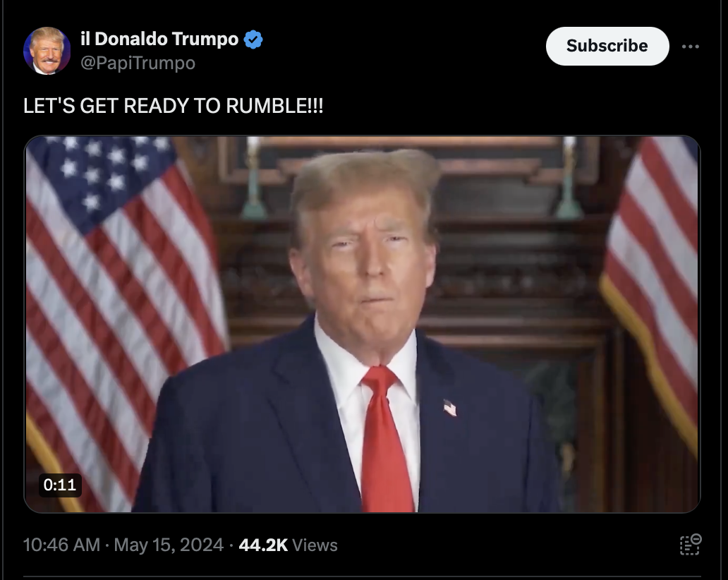The height and width of the screenshot is (580, 728).
Task: Play the embedded video
Action: [x=362, y=324]
